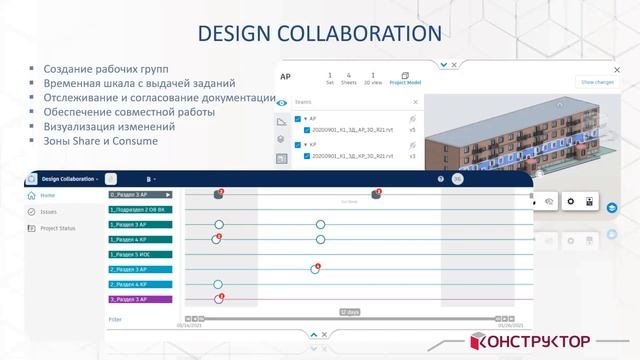640x360 pixels.
Task: Go to Home in the left menu
Action: (x=47, y=196)
